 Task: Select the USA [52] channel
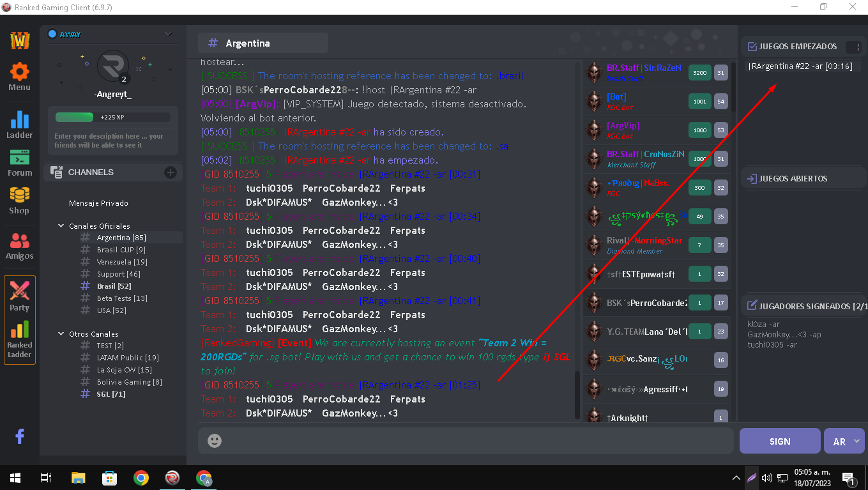click(111, 310)
